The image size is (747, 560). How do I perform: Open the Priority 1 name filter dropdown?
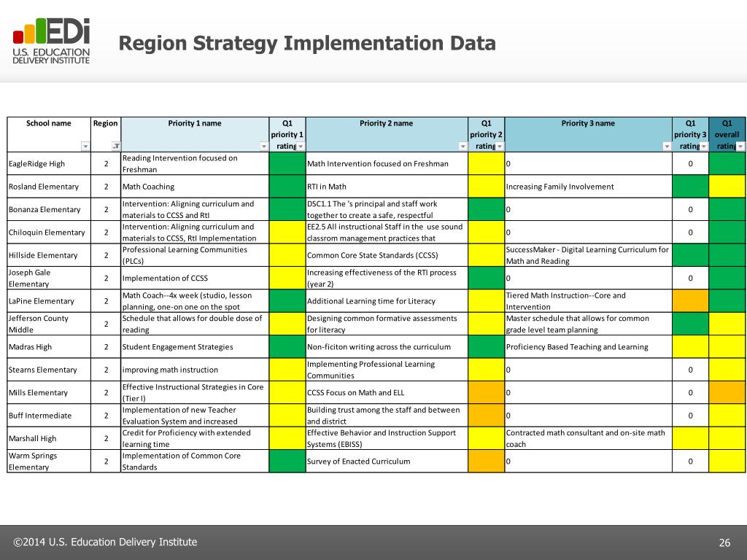click(264, 146)
